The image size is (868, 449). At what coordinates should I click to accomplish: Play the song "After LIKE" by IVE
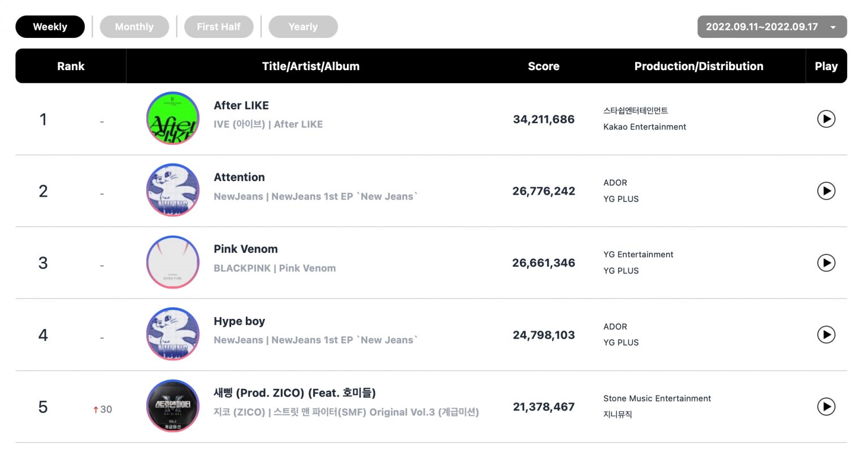coord(826,119)
